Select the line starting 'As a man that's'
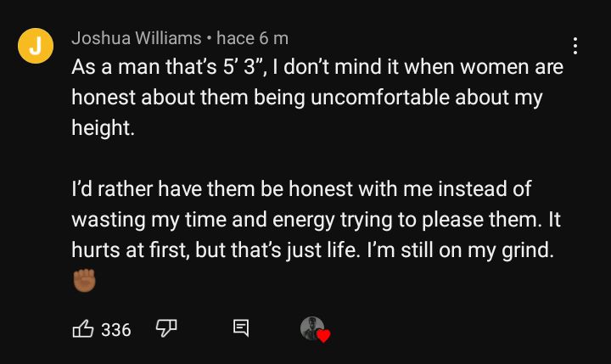Image resolution: width=611 pixels, height=364 pixels. (x=317, y=67)
